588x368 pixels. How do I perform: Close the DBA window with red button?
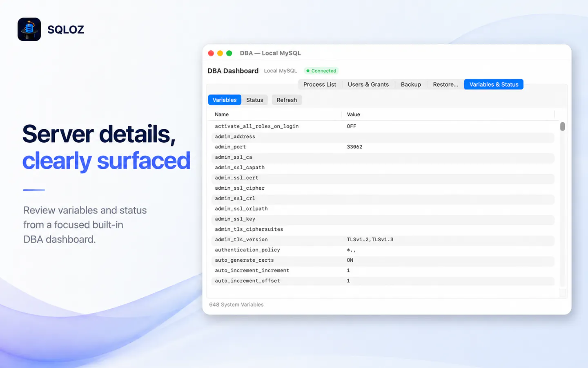[x=211, y=53]
